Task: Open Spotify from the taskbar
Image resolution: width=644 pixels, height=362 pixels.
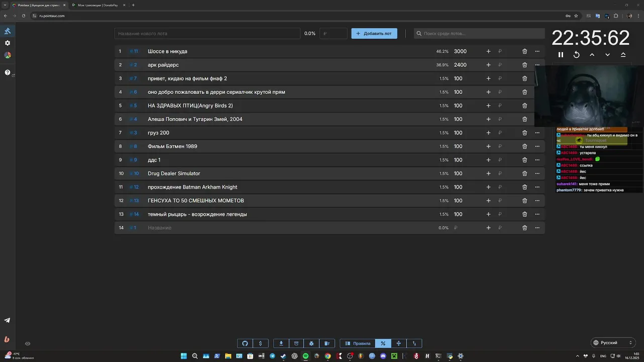Action: click(x=305, y=356)
